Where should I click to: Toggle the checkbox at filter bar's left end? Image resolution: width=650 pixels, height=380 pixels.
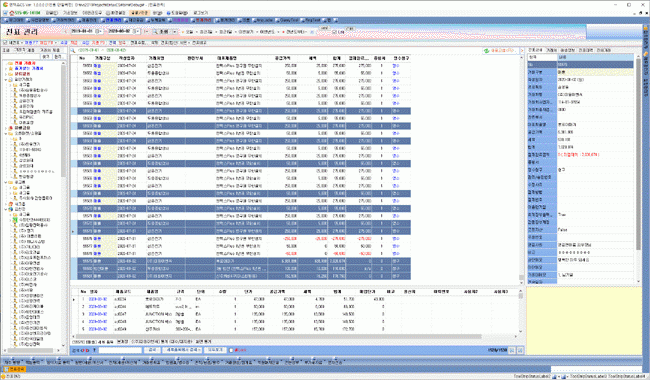(x=5, y=42)
